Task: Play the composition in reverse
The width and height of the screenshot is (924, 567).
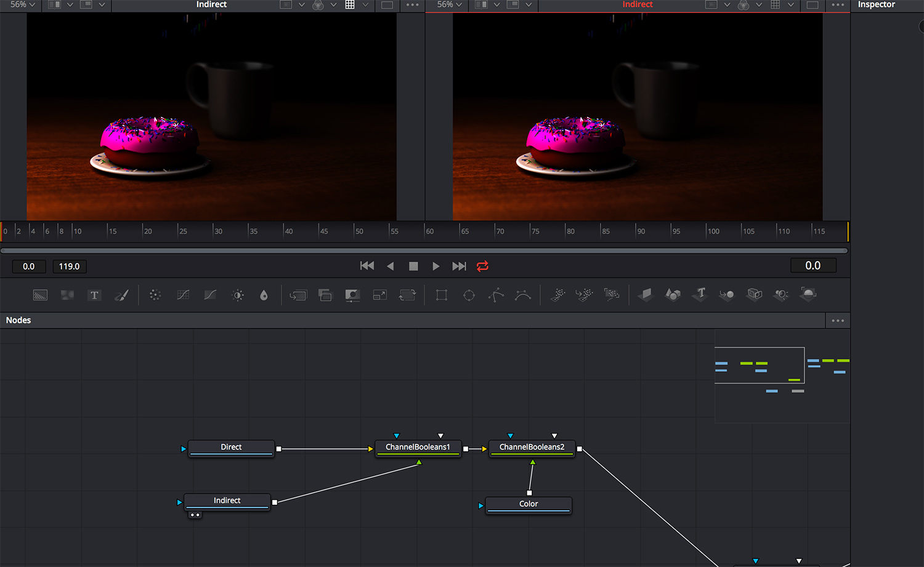Action: tap(390, 266)
